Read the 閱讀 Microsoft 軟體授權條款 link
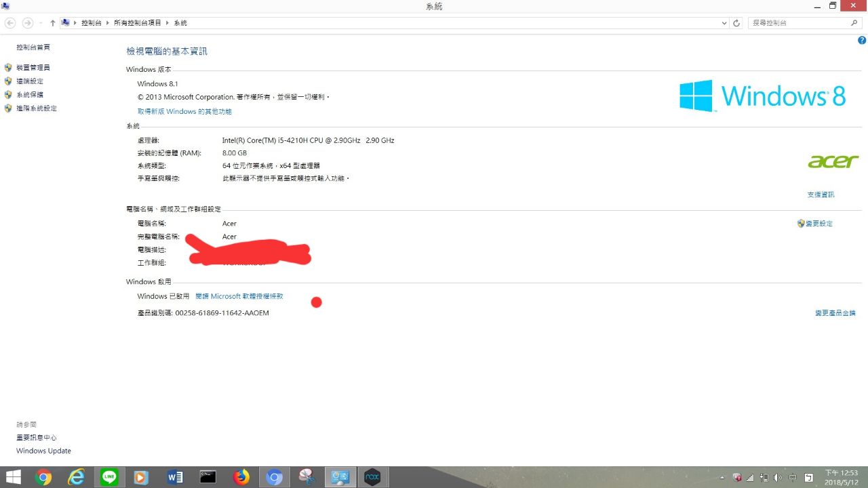Image resolution: width=868 pixels, height=488 pixels. [239, 296]
